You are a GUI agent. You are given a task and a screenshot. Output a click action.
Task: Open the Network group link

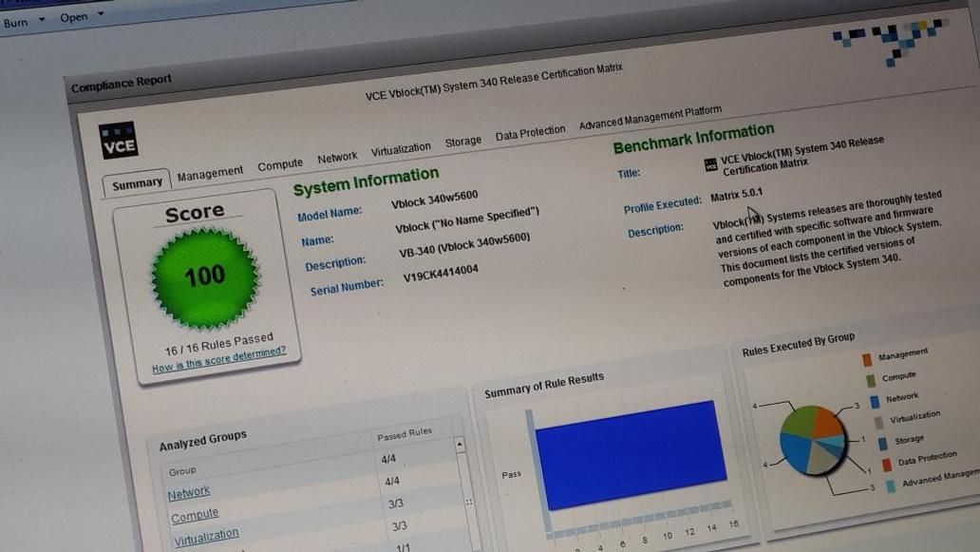click(x=189, y=492)
